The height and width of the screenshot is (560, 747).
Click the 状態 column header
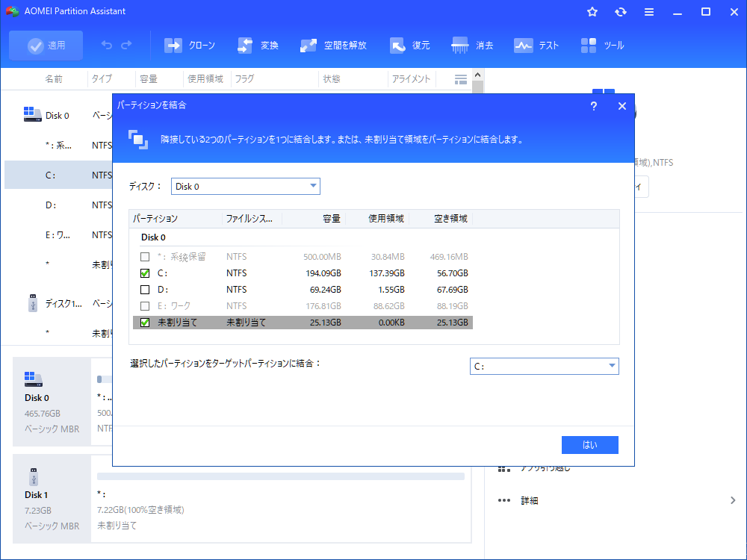tap(332, 79)
